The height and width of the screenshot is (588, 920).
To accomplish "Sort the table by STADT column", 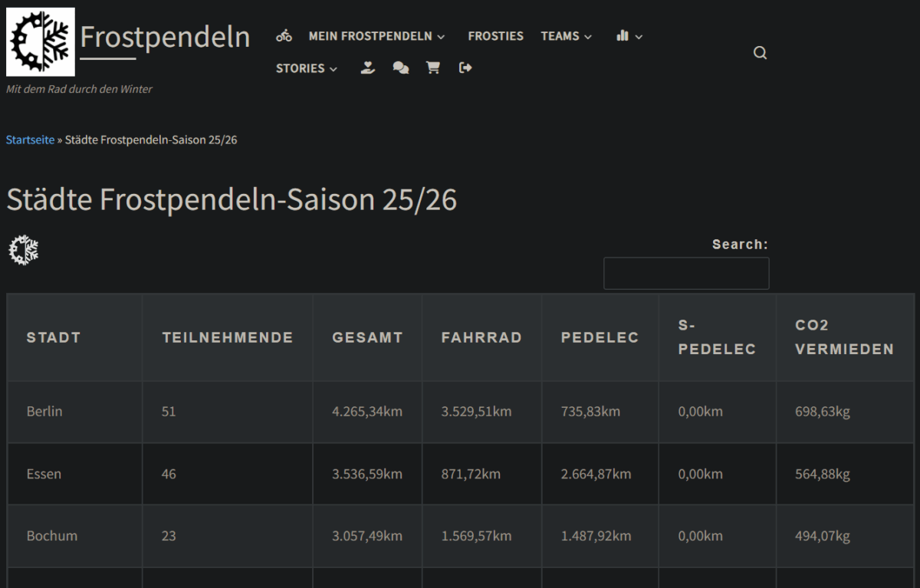I will pos(54,337).
